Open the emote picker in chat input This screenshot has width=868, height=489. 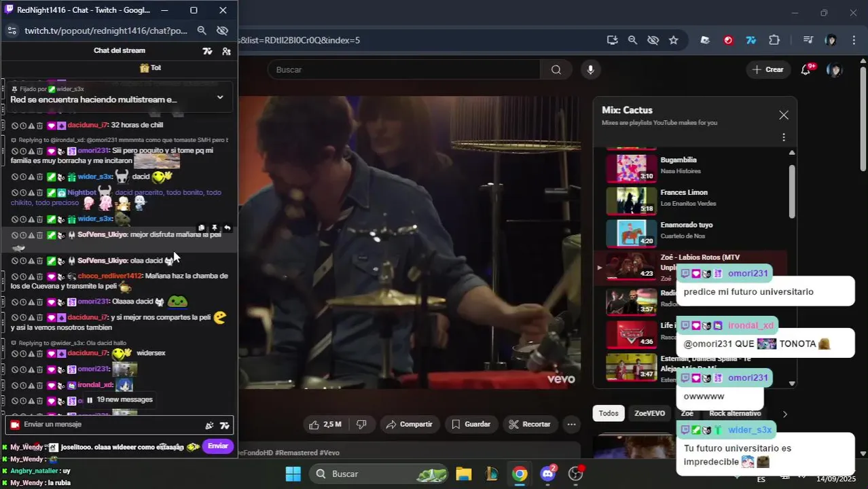coord(209,425)
